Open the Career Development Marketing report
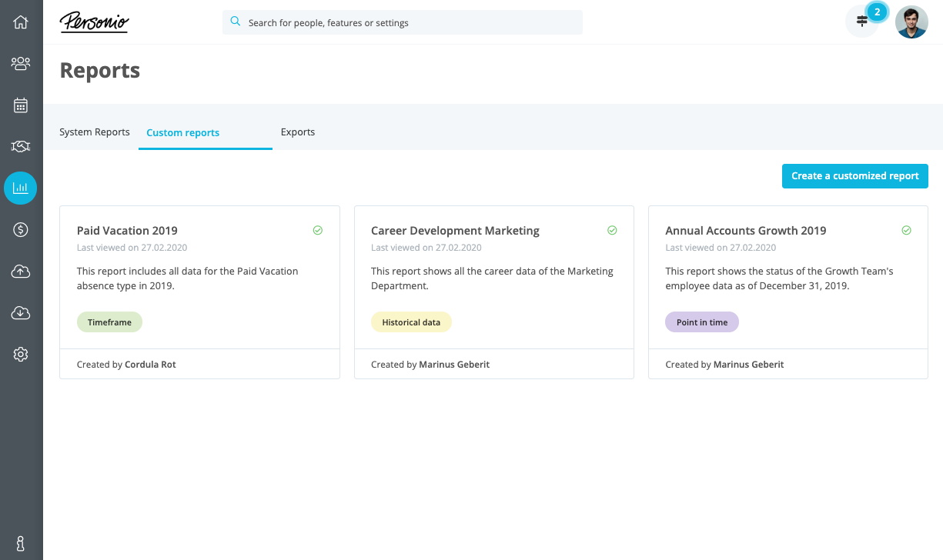This screenshot has height=560, width=943. [455, 231]
